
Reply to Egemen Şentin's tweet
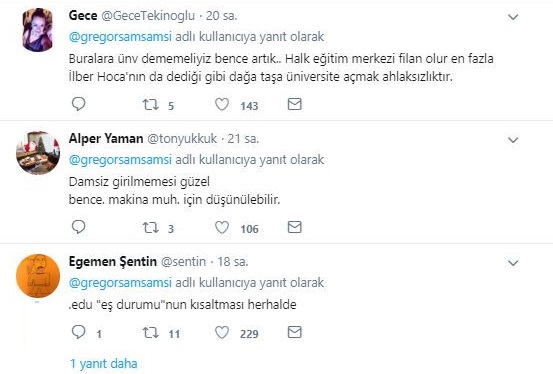click(x=78, y=332)
